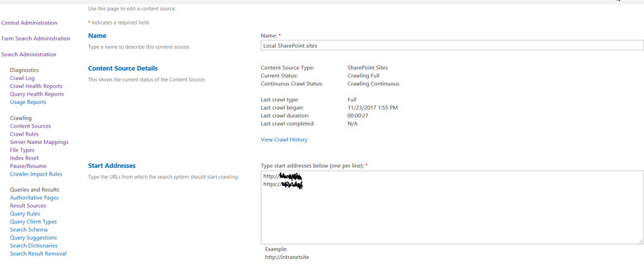Viewport: 644px width, 268px height.
Task: Open Search Administration page
Action: pyautogui.click(x=29, y=54)
